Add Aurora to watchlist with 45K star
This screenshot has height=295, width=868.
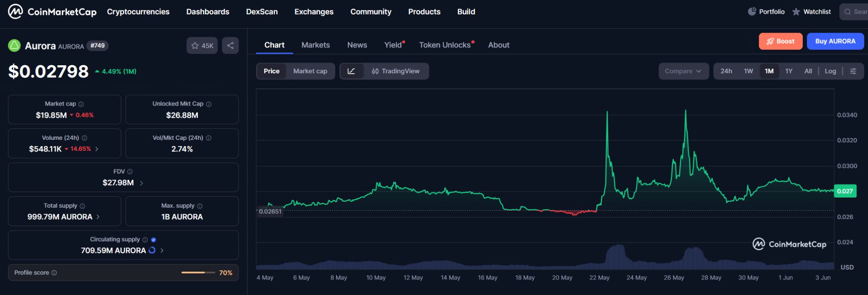click(x=202, y=45)
